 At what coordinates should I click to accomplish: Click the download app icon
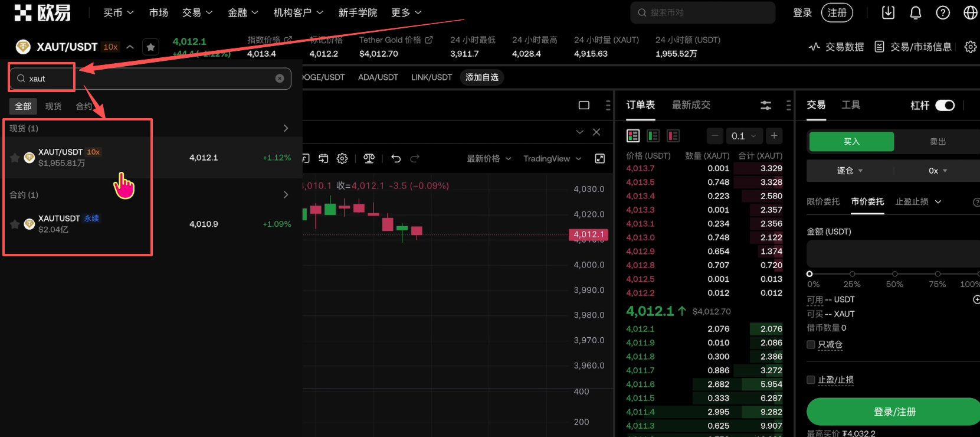pos(888,13)
